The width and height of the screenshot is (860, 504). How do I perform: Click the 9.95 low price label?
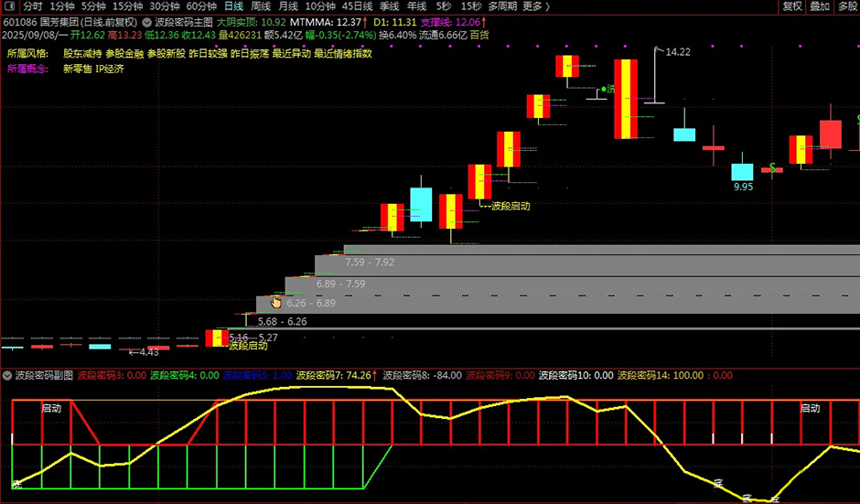point(743,187)
